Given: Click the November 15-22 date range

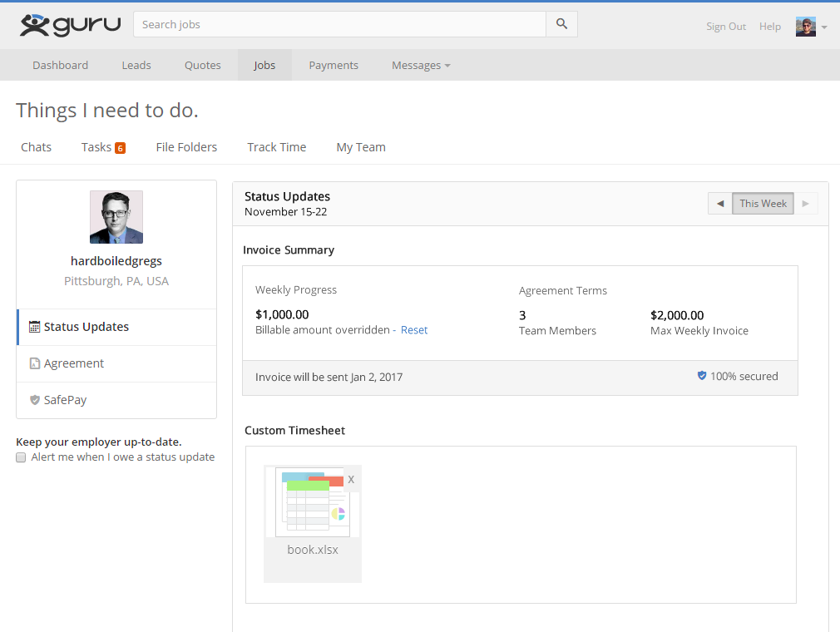Looking at the screenshot, I should 285,211.
